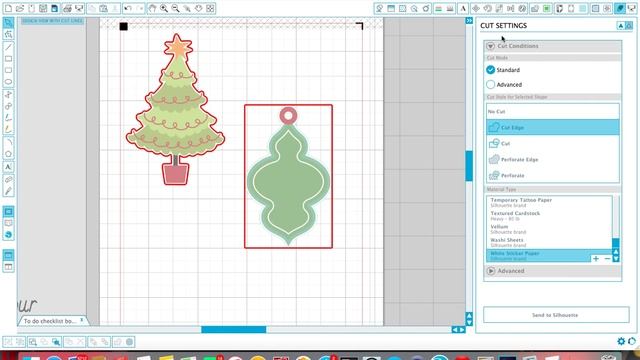Screen dimensions: 640x360
Task: Collapse the side panel with double arrow
Action: [469, 20]
